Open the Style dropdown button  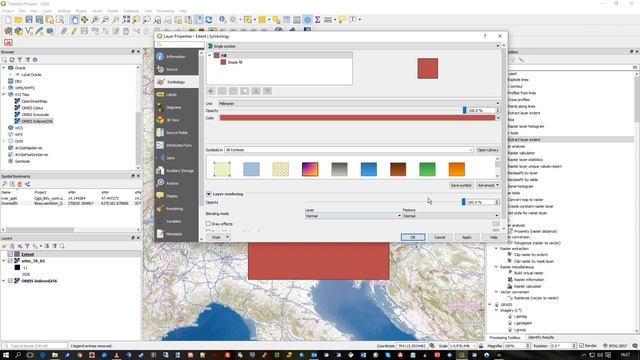point(218,237)
